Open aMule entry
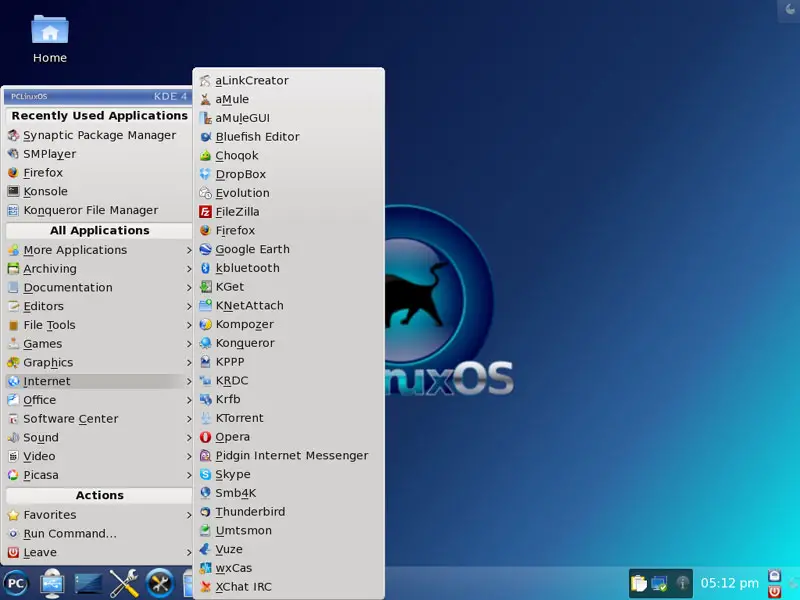 tap(289, 99)
